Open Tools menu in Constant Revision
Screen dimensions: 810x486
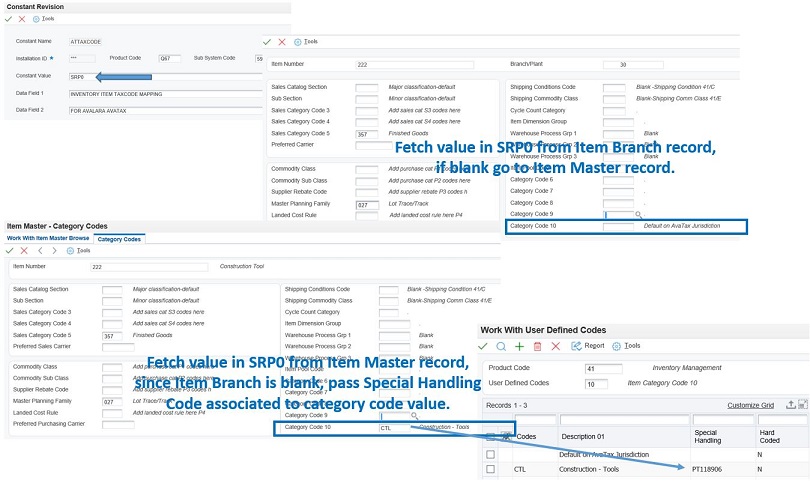pos(44,19)
